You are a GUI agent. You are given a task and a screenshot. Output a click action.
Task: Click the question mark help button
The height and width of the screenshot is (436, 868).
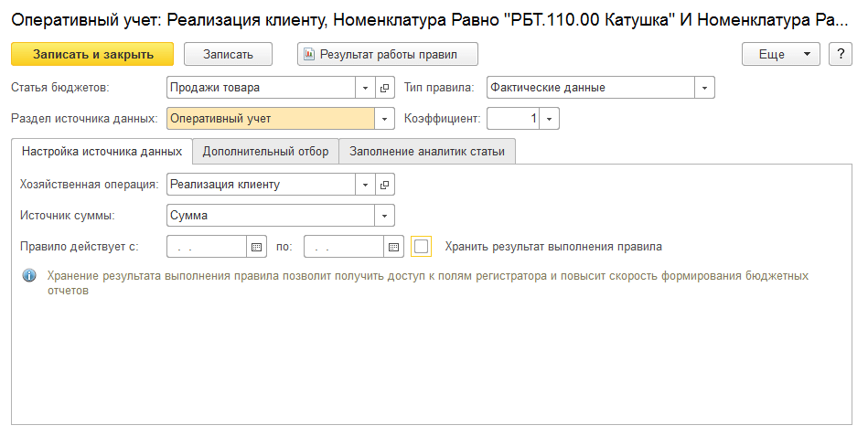click(x=840, y=54)
